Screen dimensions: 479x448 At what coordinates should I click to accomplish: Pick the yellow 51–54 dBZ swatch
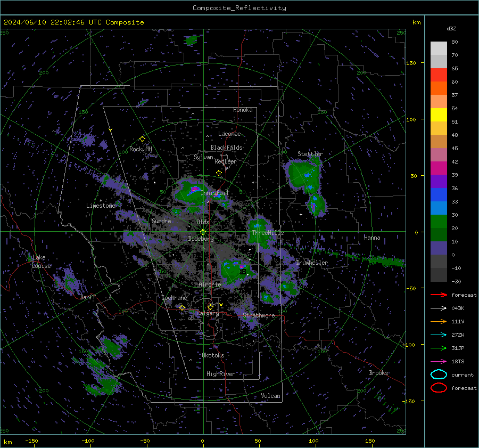coord(439,115)
